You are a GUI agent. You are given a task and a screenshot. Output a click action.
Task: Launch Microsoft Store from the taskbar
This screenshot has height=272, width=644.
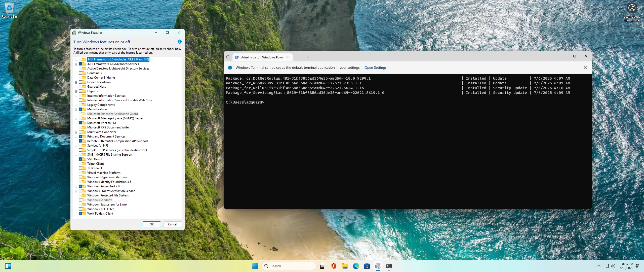coord(367,266)
